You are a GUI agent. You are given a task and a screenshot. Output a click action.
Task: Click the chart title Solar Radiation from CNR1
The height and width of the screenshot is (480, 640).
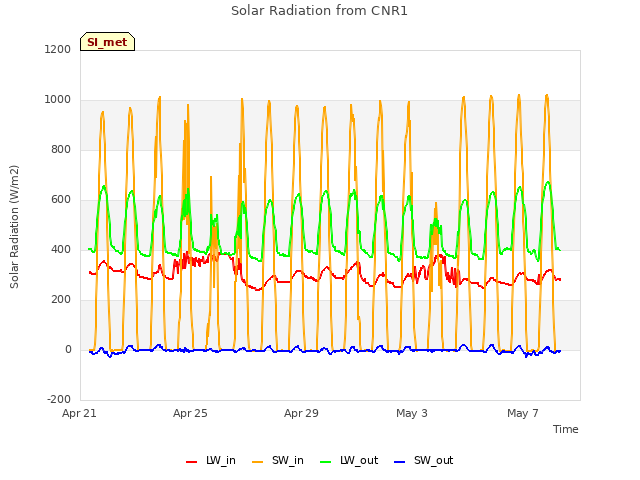pos(319,11)
